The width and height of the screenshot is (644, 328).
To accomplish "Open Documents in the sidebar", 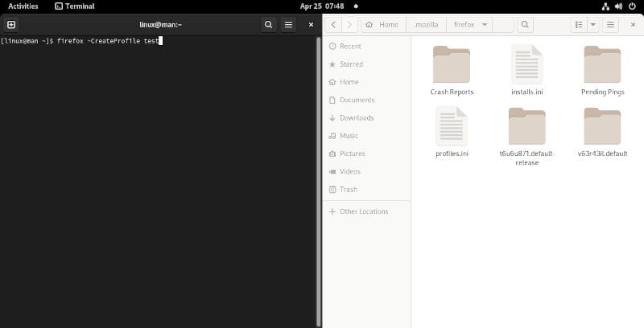I will tap(366, 100).
